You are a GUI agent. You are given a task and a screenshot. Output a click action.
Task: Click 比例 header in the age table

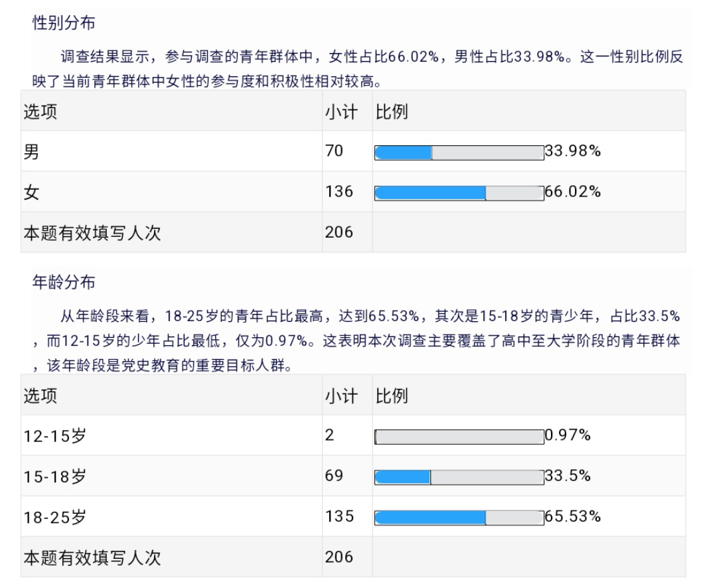pyautogui.click(x=392, y=396)
